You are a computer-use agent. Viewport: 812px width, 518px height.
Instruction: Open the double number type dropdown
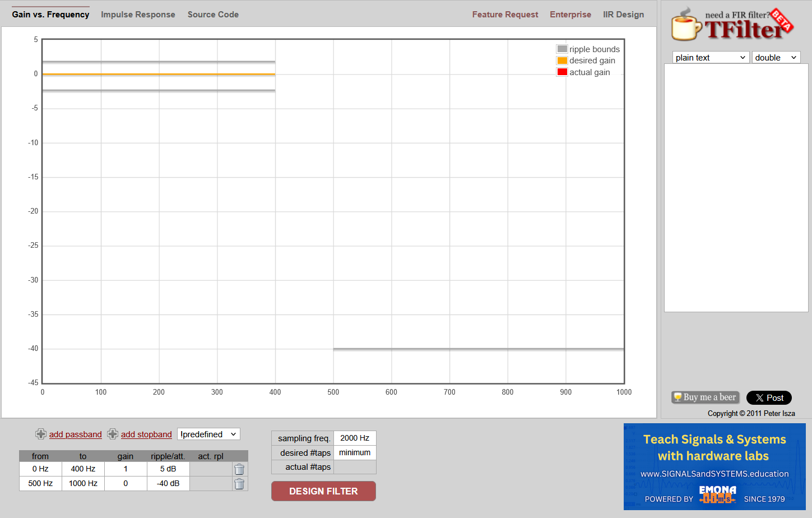tap(776, 57)
